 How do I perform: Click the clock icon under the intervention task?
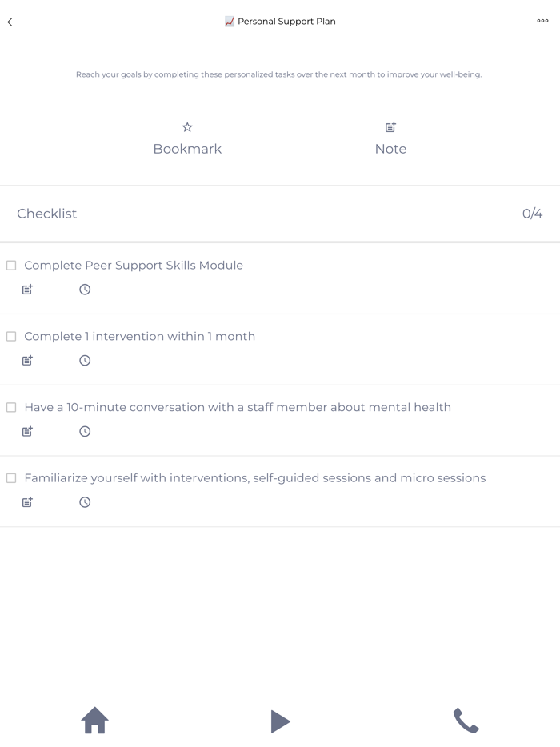tap(84, 360)
